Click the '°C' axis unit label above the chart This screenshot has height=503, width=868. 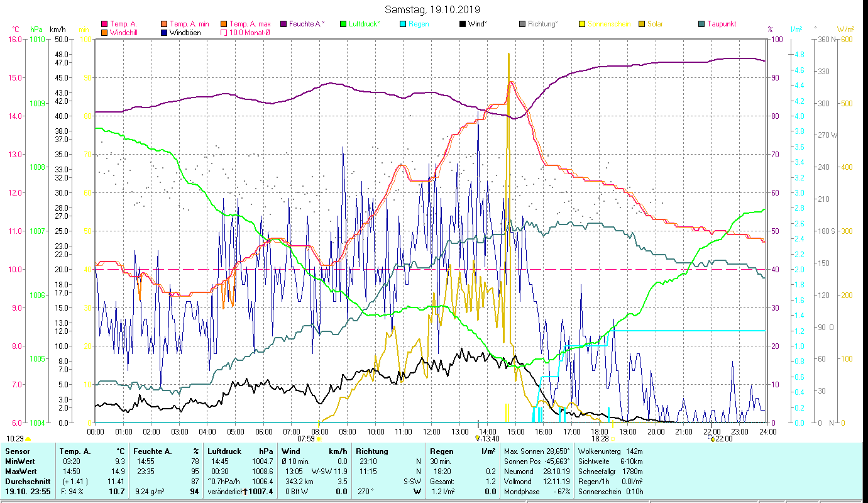16,29
